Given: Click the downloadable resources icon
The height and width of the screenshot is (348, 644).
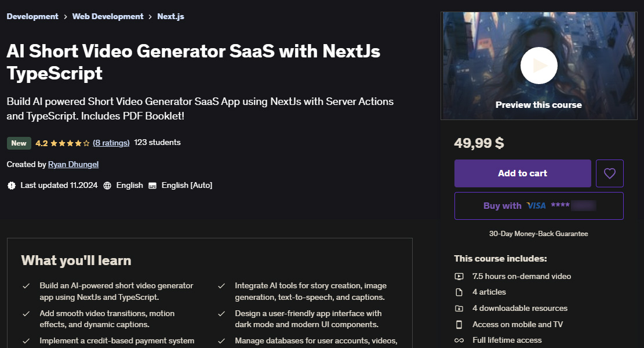Looking at the screenshot, I should [x=459, y=308].
